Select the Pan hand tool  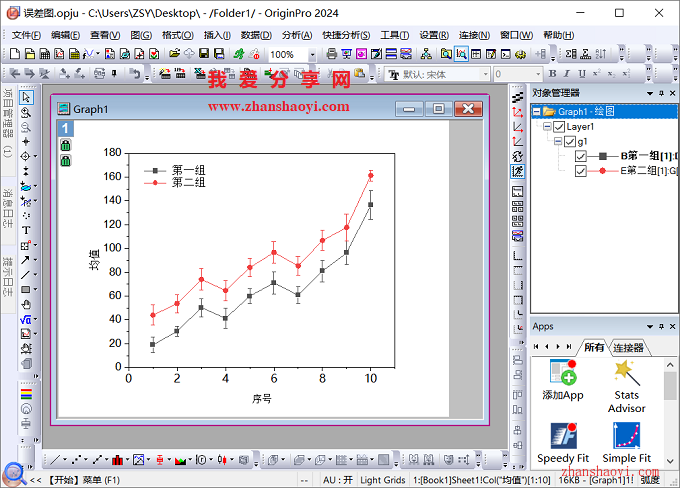tap(26, 305)
